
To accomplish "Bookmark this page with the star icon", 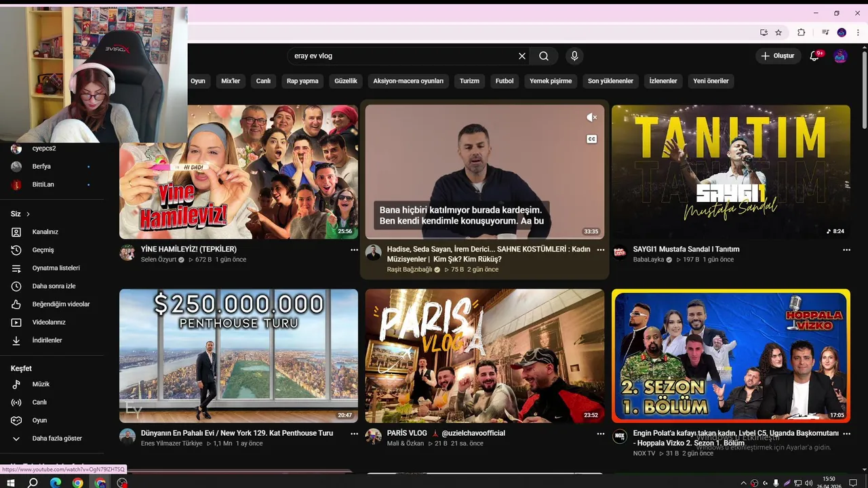I will tap(778, 33).
